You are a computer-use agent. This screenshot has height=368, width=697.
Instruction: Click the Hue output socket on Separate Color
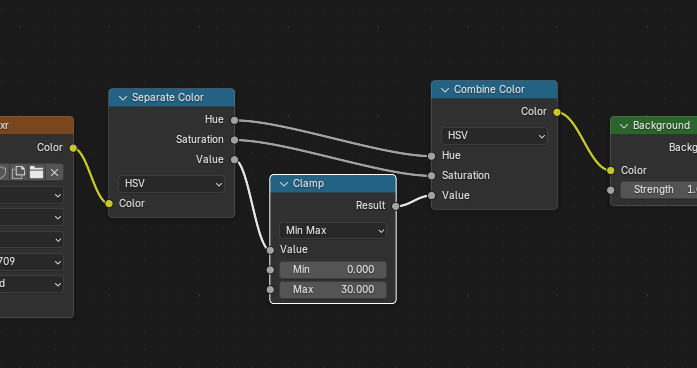pyautogui.click(x=234, y=120)
